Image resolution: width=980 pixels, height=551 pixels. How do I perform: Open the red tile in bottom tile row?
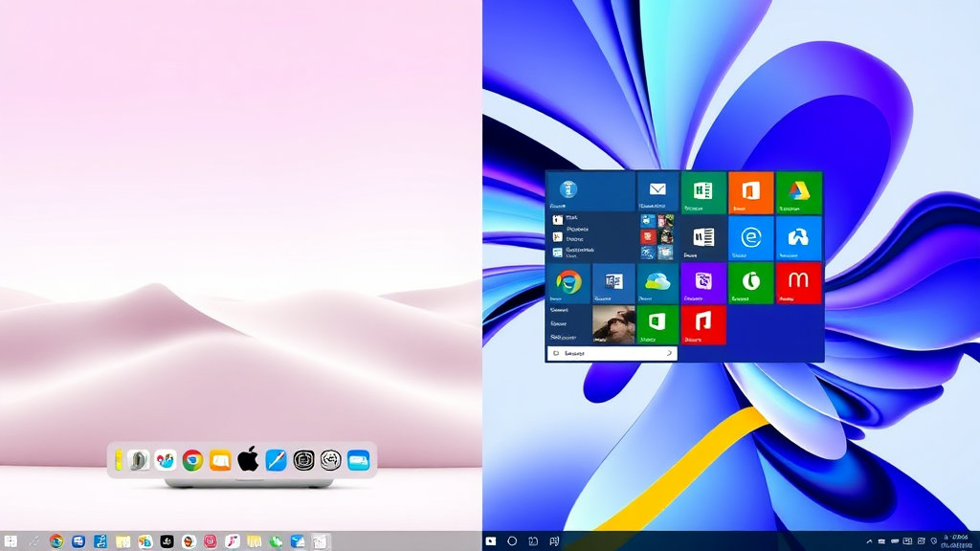703,324
